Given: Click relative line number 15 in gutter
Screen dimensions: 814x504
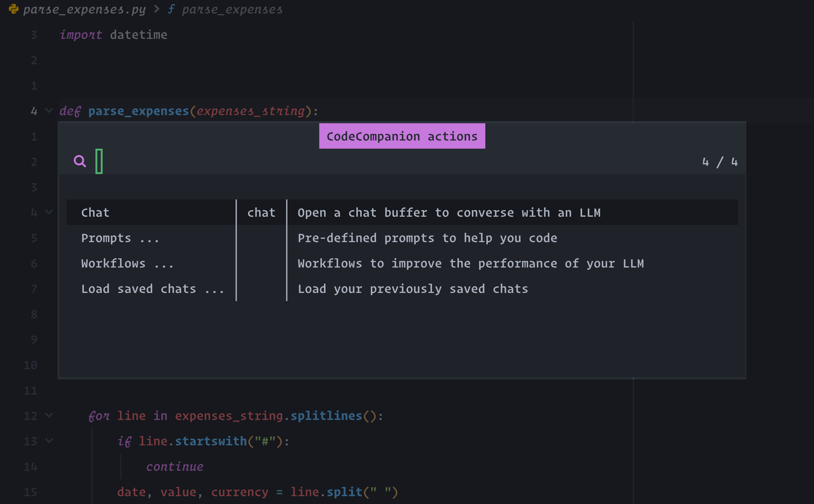Looking at the screenshot, I should click(x=30, y=492).
